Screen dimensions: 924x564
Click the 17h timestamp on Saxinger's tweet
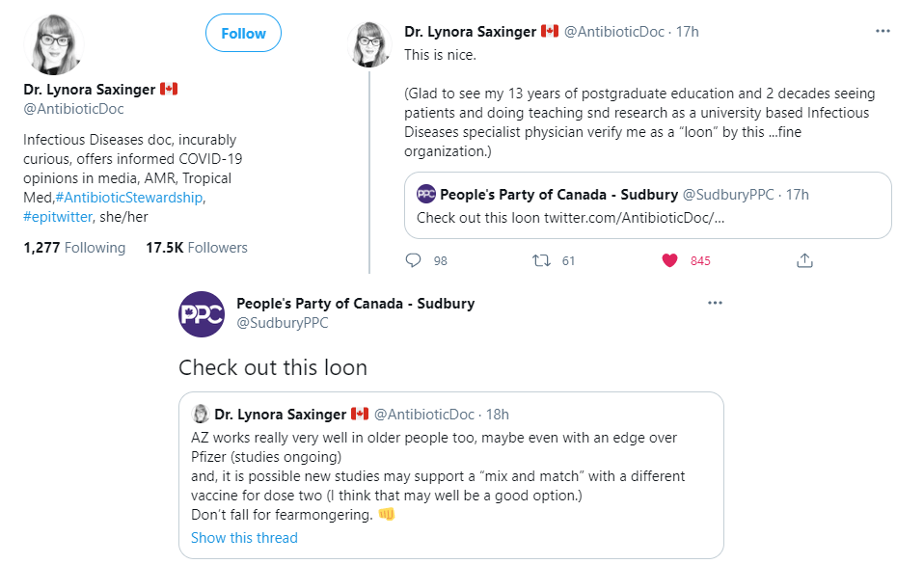coord(687,32)
